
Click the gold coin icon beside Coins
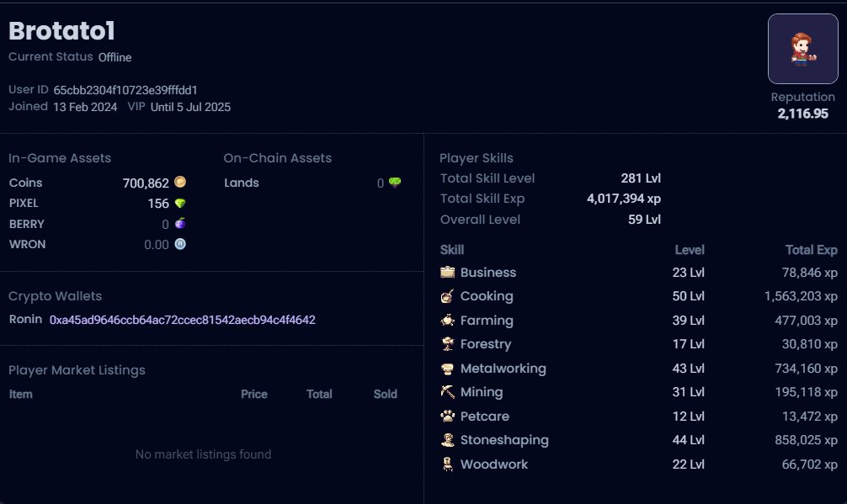(x=180, y=182)
